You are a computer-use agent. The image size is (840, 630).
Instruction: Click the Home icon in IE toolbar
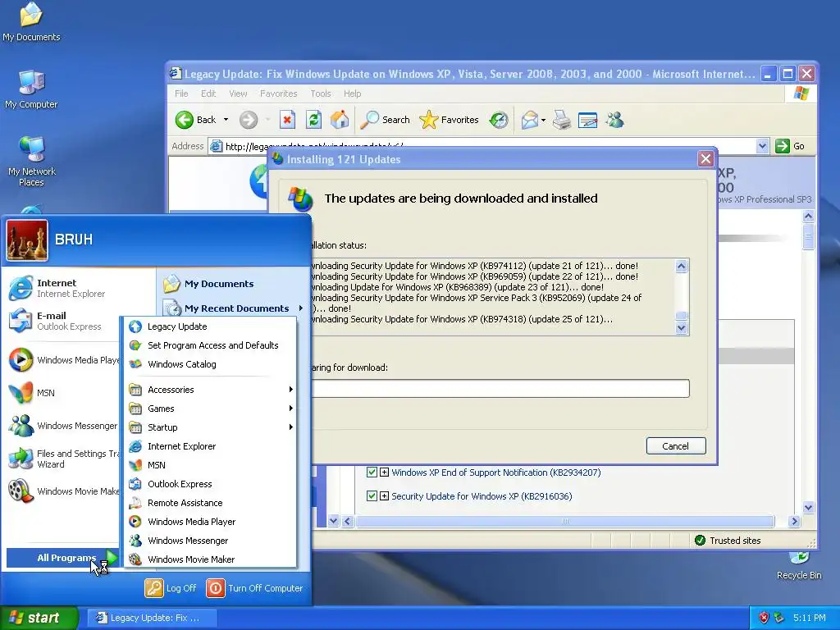[340, 120]
